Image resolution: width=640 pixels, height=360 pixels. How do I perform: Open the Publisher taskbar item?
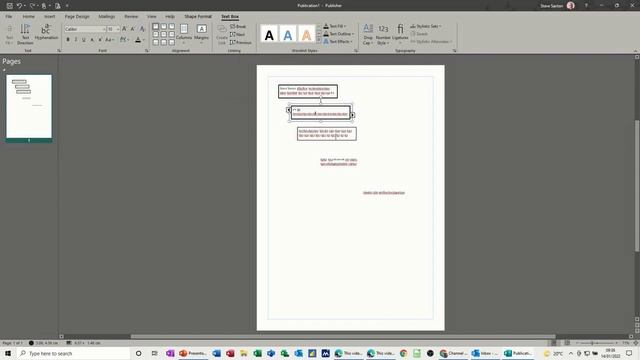[x=518, y=353]
